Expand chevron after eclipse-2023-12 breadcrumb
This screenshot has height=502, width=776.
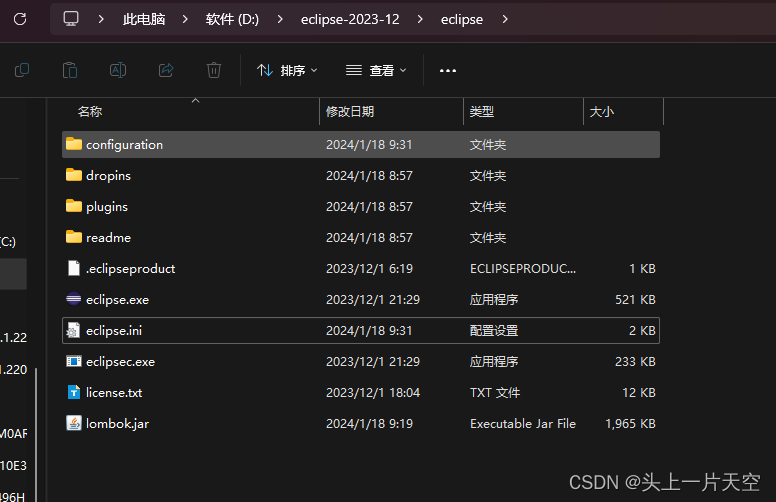pos(420,19)
